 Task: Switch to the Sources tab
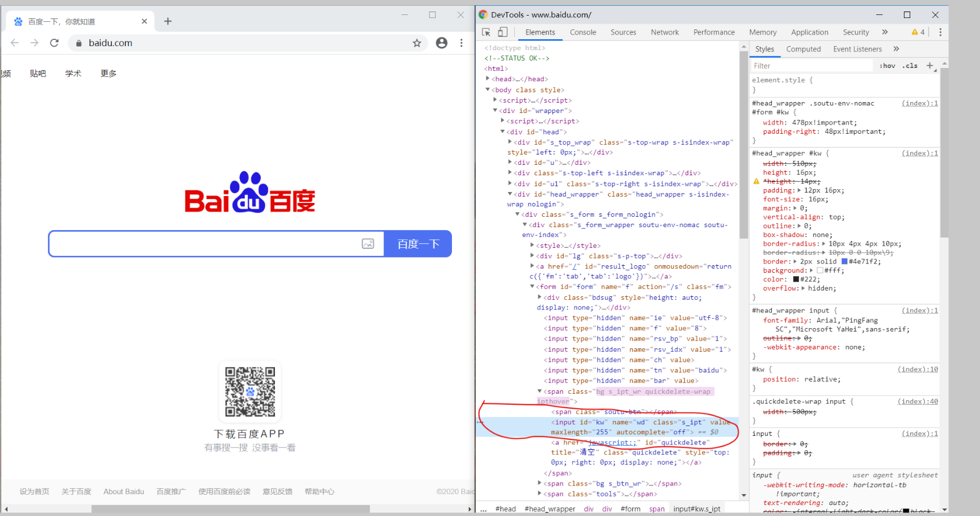(623, 32)
